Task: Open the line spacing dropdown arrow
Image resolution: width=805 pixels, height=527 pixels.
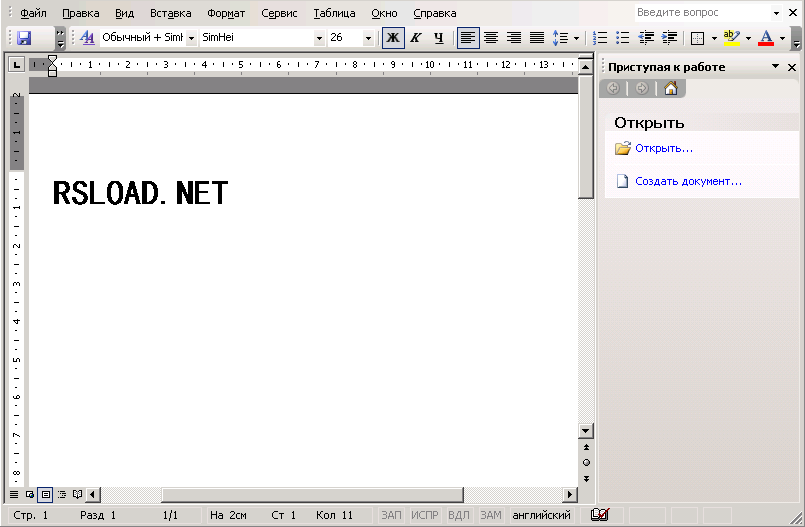Action: 576,38
